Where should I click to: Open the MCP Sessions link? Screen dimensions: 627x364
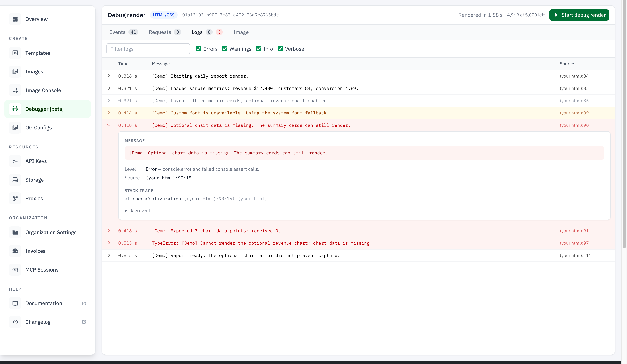point(42,269)
